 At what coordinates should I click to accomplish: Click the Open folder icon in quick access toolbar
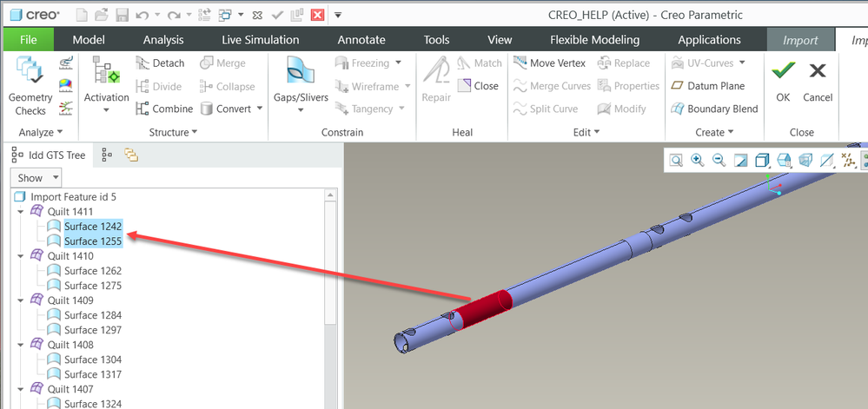[x=102, y=15]
